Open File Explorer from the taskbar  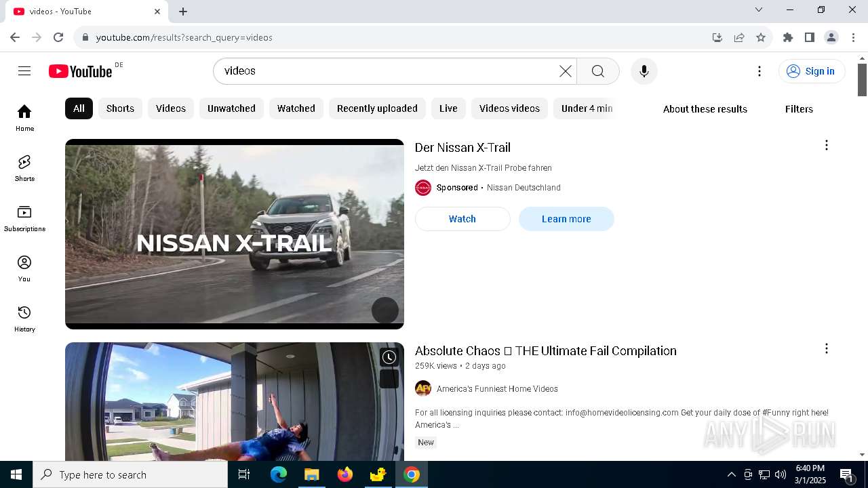[311, 474]
